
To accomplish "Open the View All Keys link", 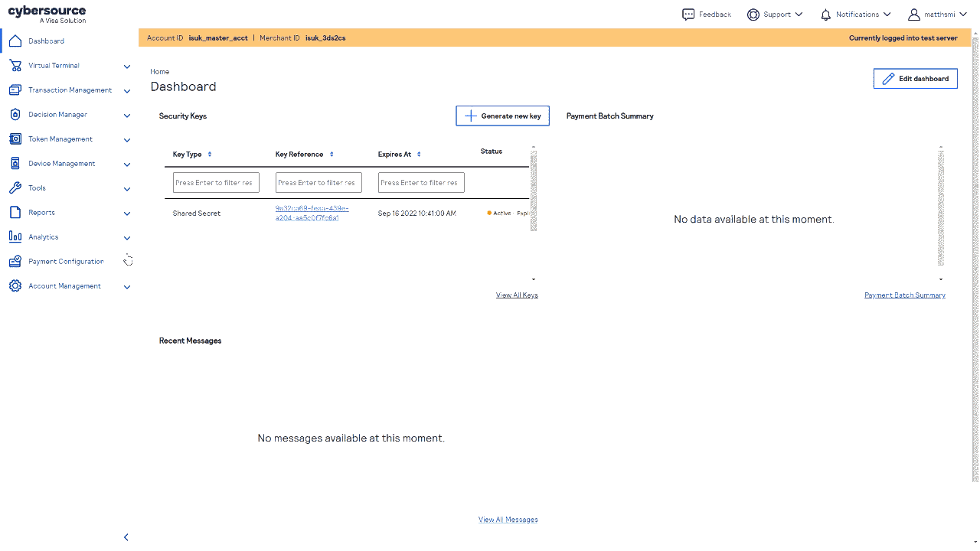I will [517, 295].
